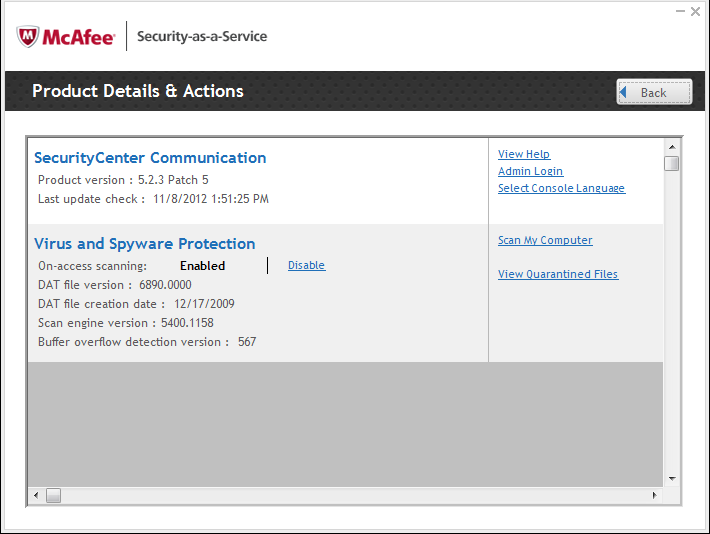The width and height of the screenshot is (710, 534).
Task: Minimize the McAfee window
Action: [x=679, y=11]
